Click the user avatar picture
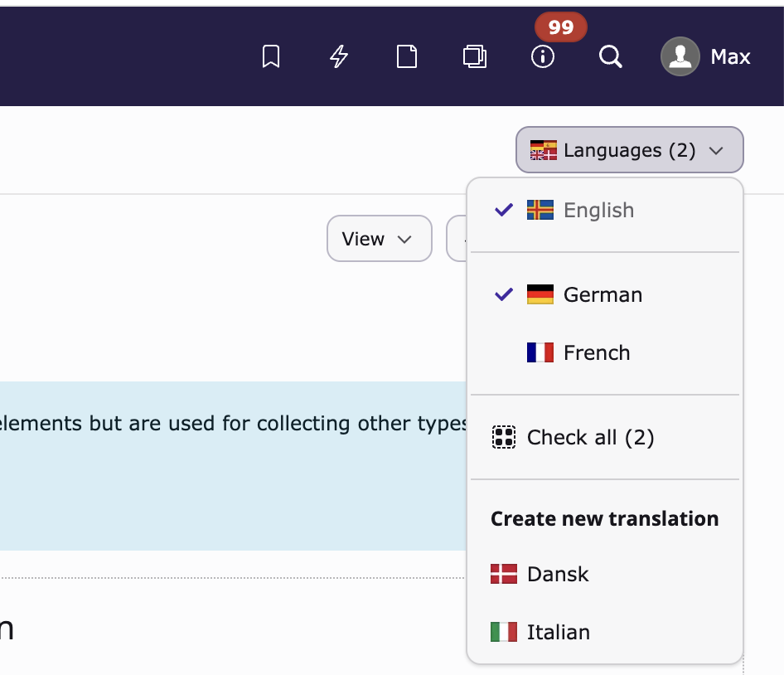784x675 pixels. (680, 56)
